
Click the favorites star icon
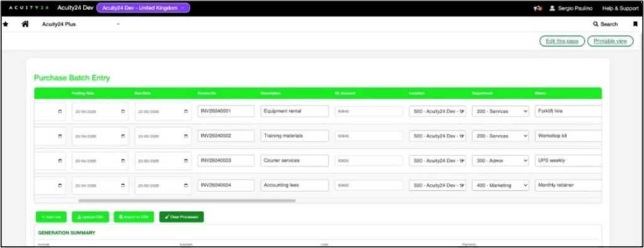pyautogui.click(x=5, y=24)
